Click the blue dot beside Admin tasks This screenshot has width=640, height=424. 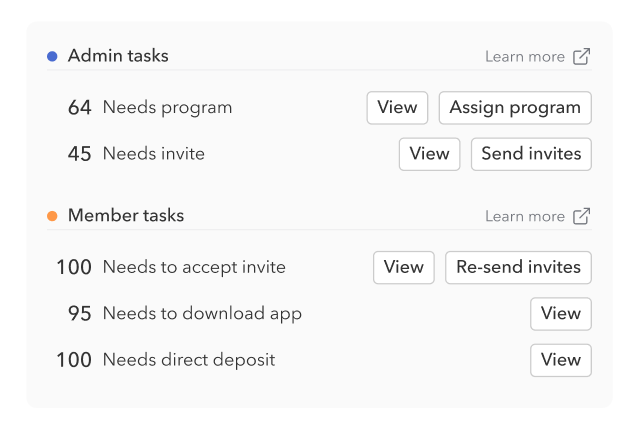(x=52, y=56)
